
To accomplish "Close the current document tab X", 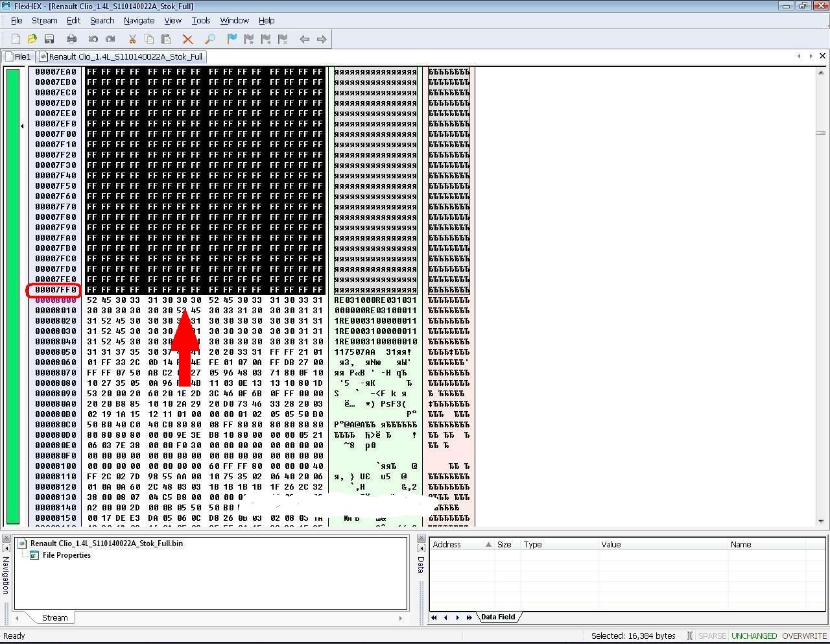I will click(822, 56).
